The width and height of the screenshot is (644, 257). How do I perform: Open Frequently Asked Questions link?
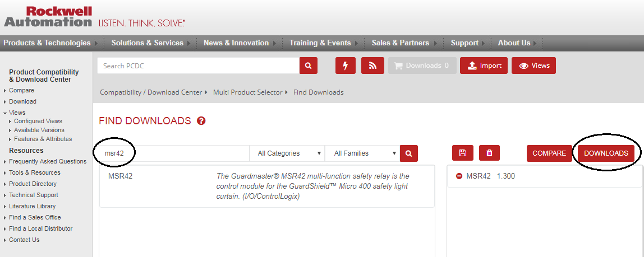click(48, 161)
